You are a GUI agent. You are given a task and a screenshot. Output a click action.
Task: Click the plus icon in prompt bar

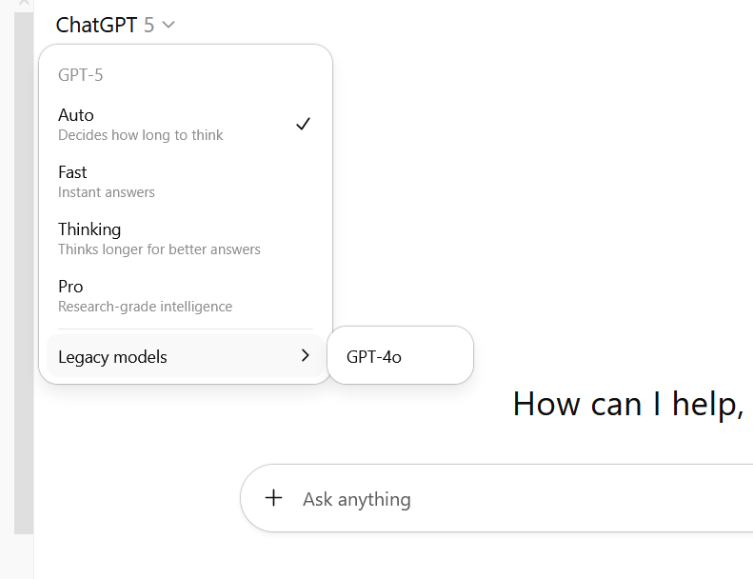(x=273, y=498)
